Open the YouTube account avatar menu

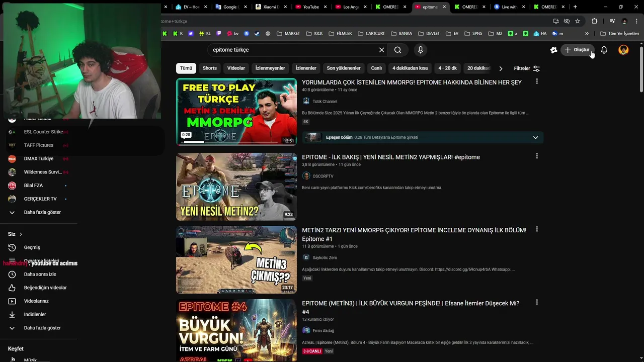point(623,50)
